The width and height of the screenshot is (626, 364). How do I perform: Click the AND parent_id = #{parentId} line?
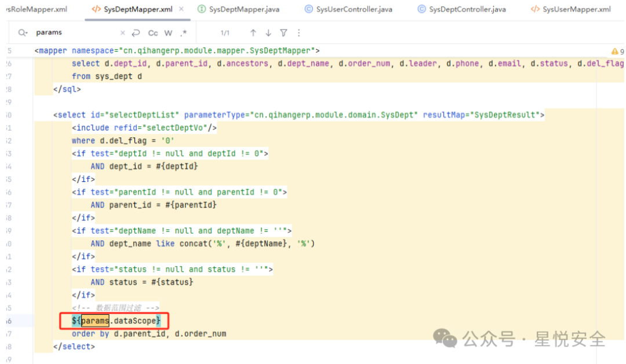click(153, 205)
